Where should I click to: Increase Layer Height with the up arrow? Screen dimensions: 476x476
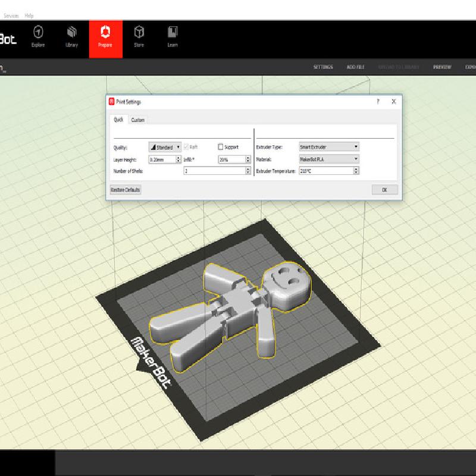[178, 158]
